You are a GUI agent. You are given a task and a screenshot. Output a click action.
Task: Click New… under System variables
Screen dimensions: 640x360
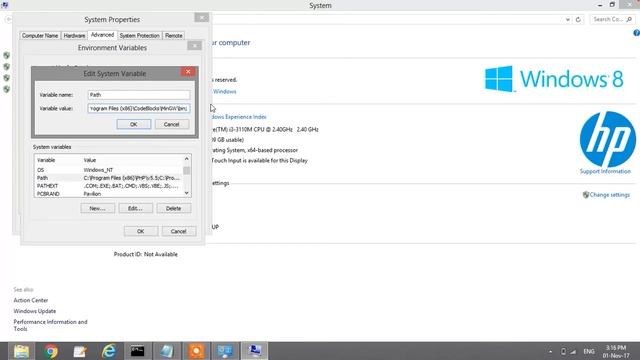tap(98, 208)
